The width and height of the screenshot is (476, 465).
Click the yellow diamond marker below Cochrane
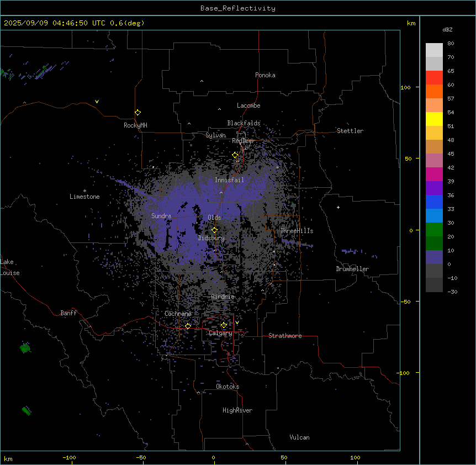coord(188,326)
